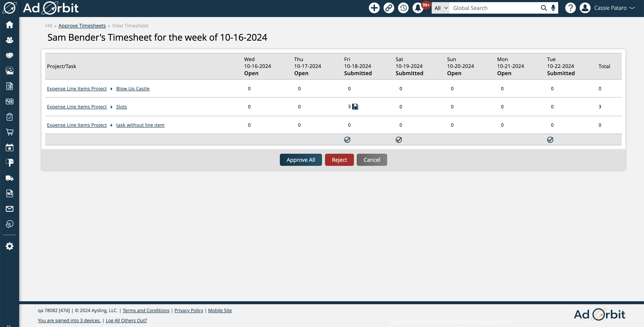
Task: Open the Slots task link
Action: tap(122, 107)
